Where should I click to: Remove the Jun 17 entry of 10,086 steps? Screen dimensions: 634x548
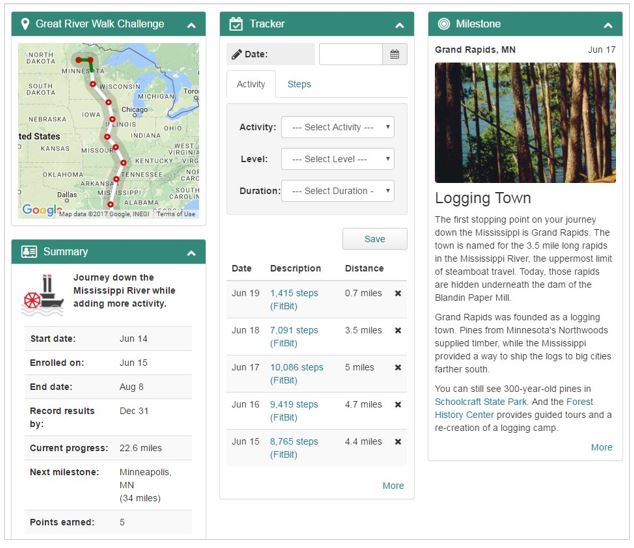coord(398,368)
